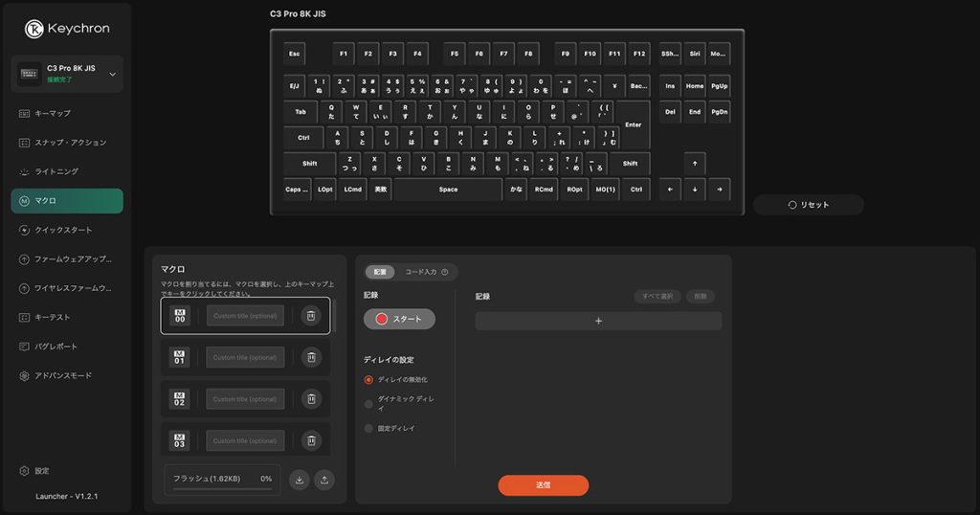Start macro recording with スタート button
The width and height of the screenshot is (980, 515).
(399, 319)
